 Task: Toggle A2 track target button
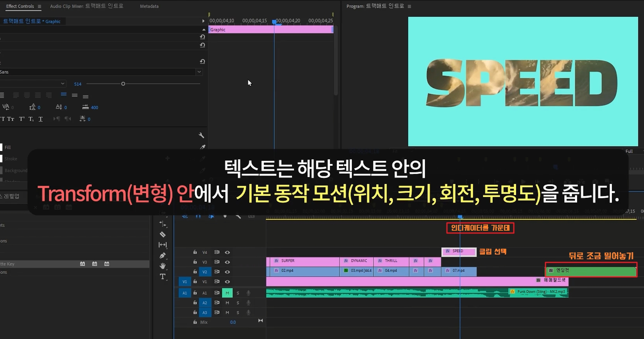205,303
